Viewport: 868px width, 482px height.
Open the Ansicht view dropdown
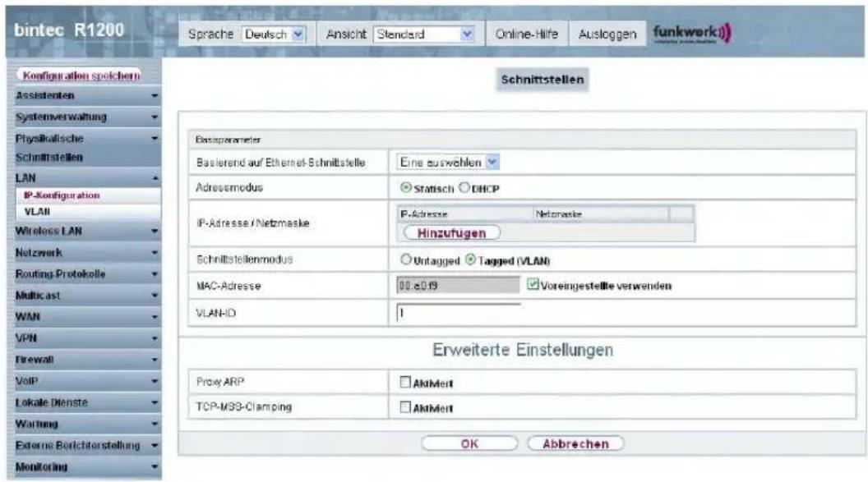424,34
